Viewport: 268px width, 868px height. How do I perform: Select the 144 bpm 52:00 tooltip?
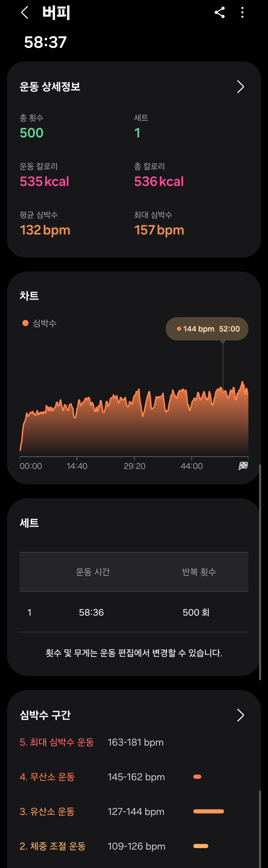(x=207, y=329)
